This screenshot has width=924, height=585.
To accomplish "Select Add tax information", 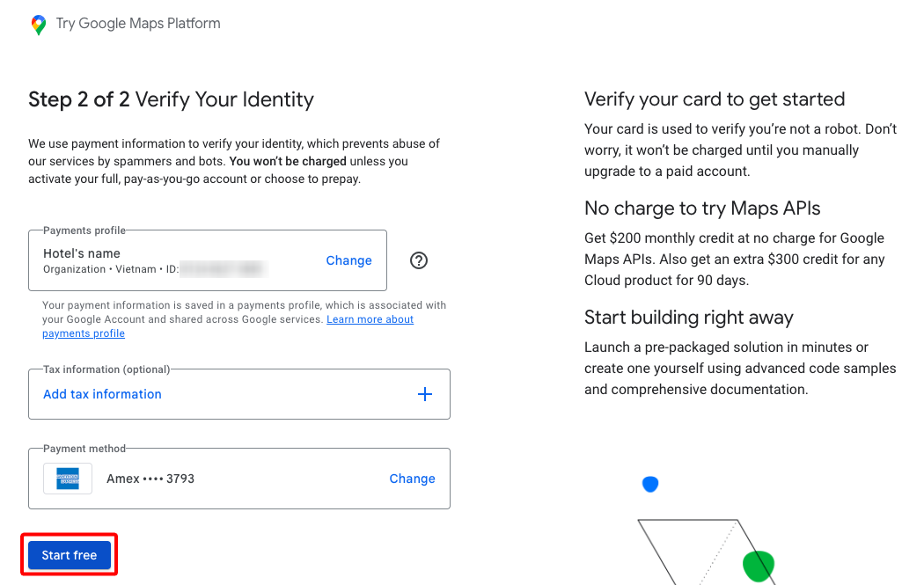I will click(102, 394).
